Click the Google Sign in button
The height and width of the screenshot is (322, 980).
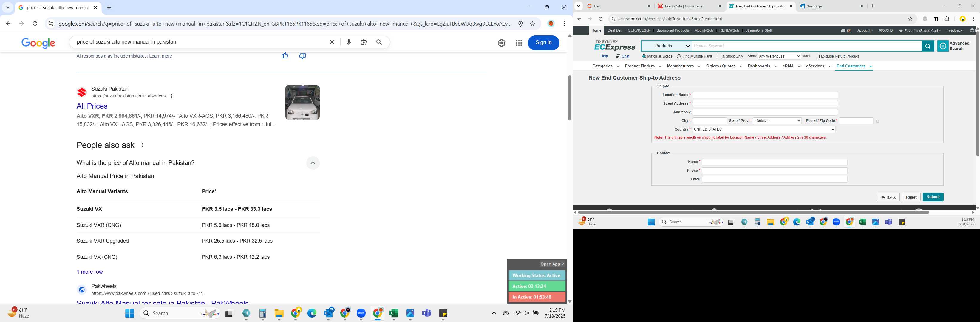[543, 43]
